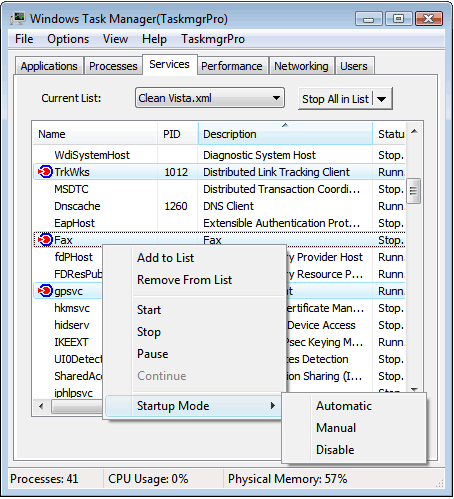Click the vertical scrollbar up arrow
This screenshot has height=499, width=454.
pos(414,131)
